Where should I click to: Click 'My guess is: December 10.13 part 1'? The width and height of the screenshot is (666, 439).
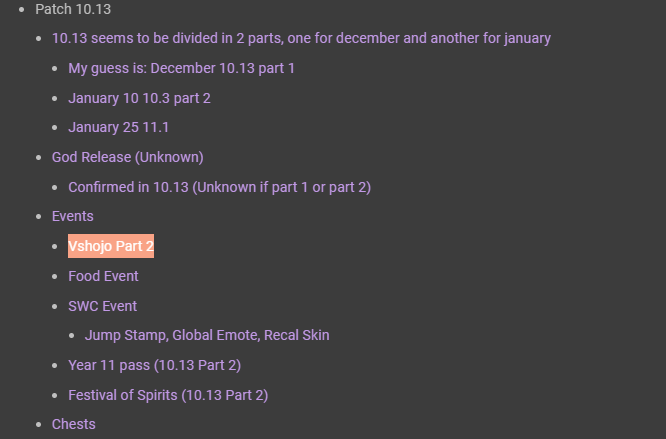point(181,68)
